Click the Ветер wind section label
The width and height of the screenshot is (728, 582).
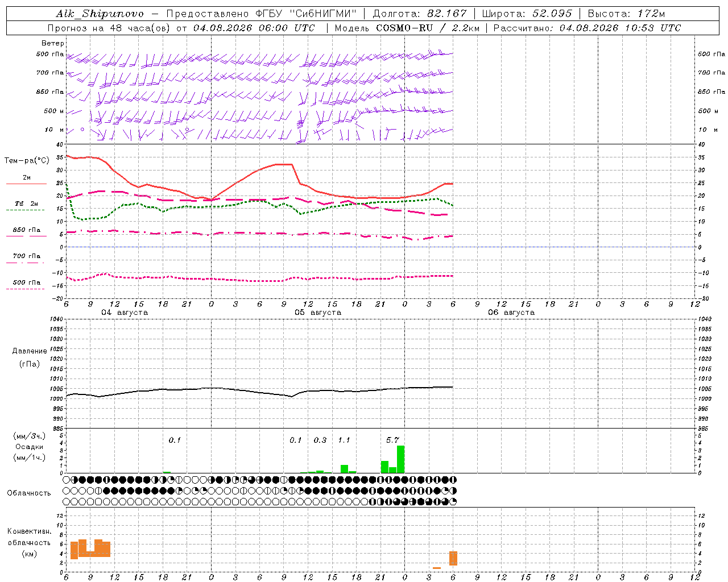coord(53,43)
